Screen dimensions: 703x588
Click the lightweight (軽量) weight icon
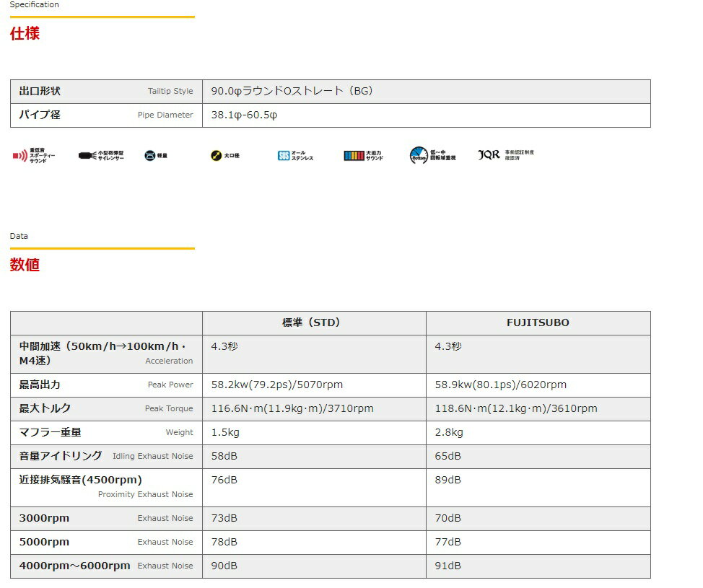coord(149,155)
